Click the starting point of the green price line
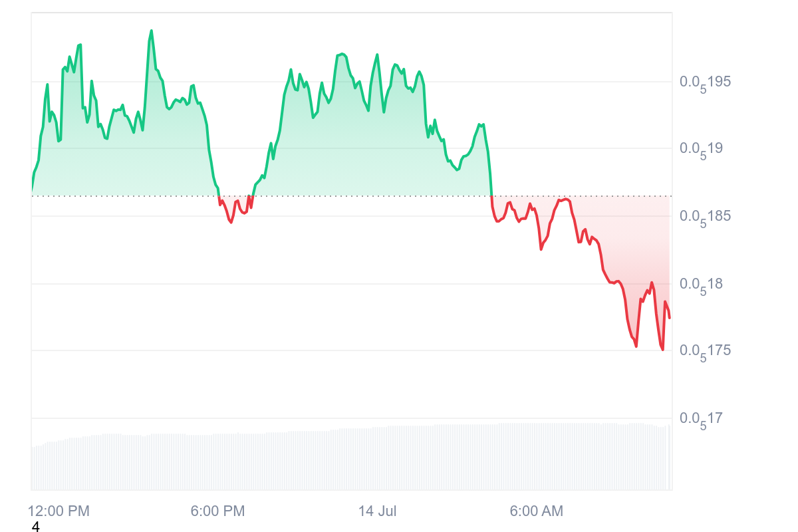The width and height of the screenshot is (798, 532). (x=32, y=192)
